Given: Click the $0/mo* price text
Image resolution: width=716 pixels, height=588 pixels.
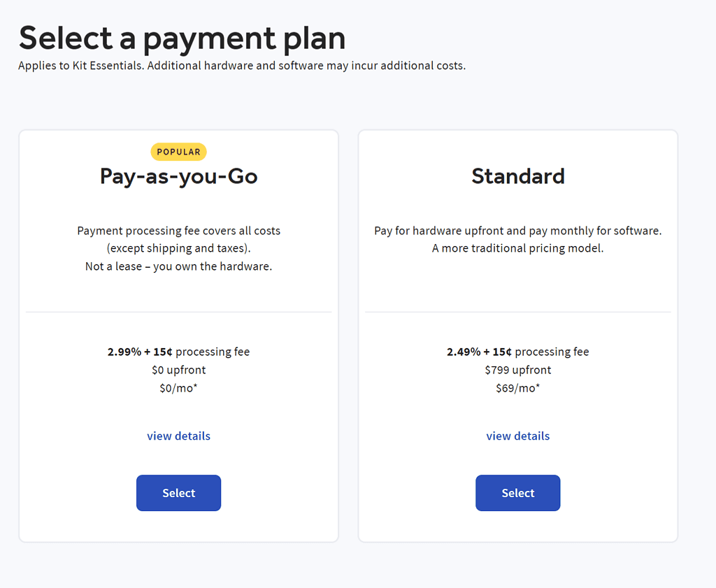Looking at the screenshot, I should (178, 388).
